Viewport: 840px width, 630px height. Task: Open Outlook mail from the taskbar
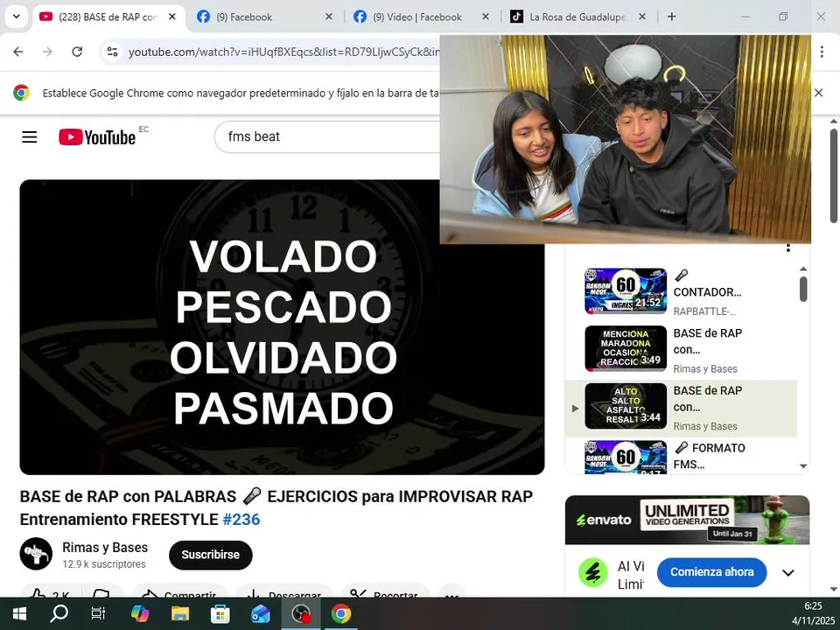(x=261, y=613)
